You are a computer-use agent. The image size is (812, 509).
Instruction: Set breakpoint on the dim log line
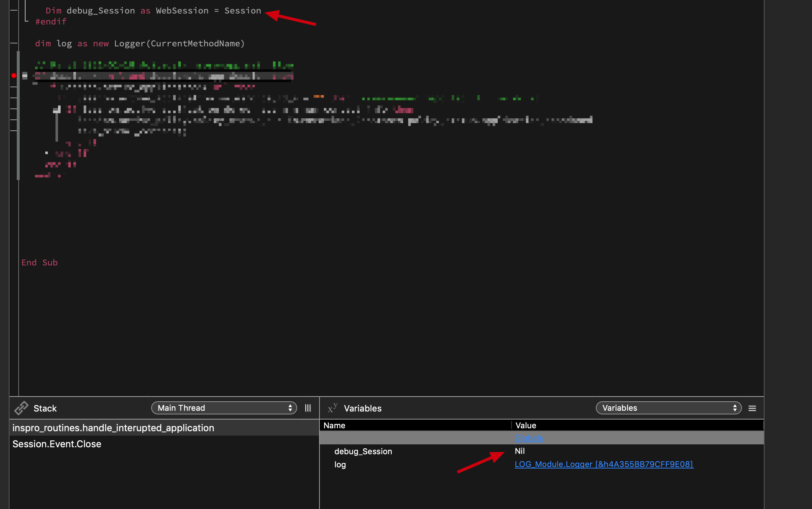point(14,43)
